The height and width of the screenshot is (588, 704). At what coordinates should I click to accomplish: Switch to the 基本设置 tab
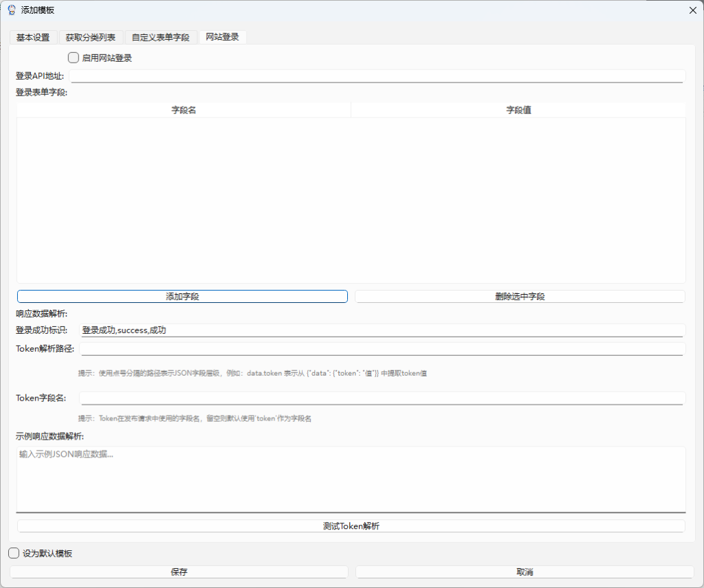[x=33, y=37]
